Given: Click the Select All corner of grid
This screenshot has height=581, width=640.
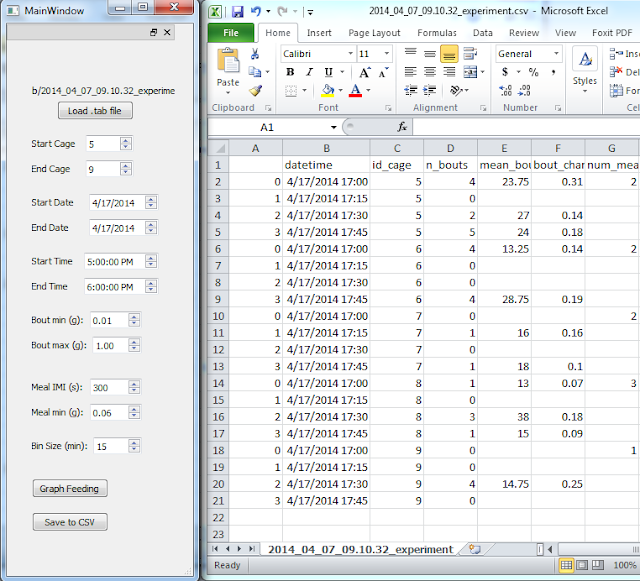Looking at the screenshot, I should tap(218, 148).
